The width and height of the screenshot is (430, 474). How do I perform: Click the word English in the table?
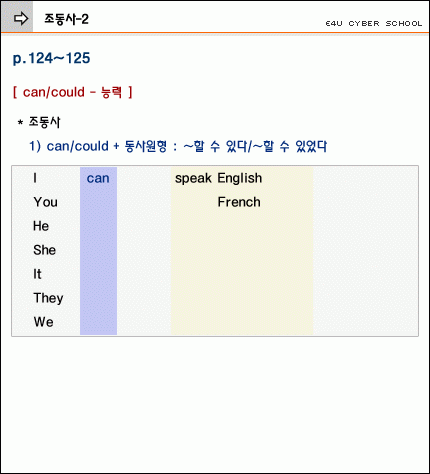(240, 178)
